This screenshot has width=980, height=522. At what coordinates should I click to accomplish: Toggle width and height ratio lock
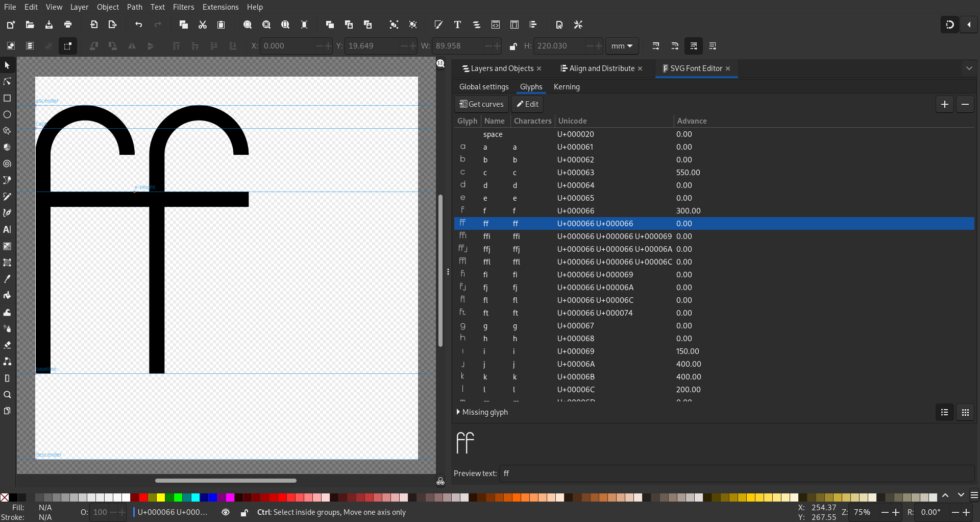[x=513, y=46]
